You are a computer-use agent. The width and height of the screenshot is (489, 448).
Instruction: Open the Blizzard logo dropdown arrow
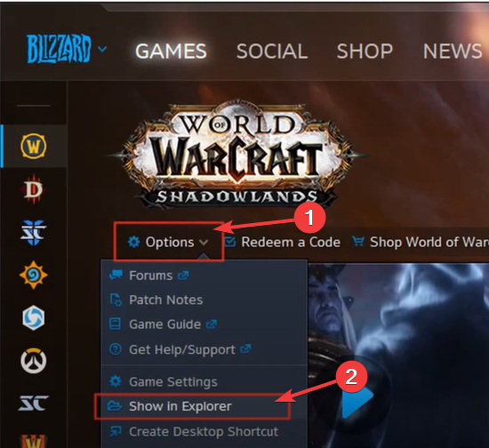102,49
